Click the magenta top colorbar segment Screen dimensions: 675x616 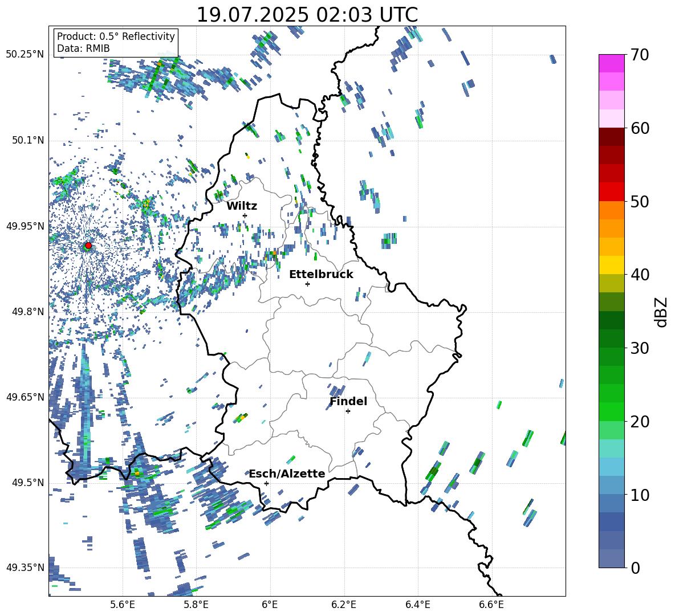tap(611, 64)
